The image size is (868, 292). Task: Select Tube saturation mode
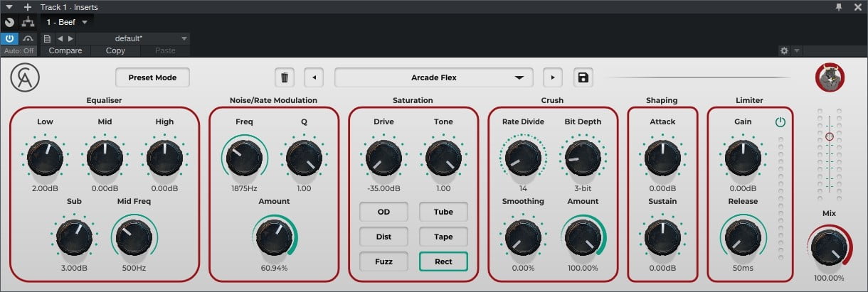(x=443, y=212)
